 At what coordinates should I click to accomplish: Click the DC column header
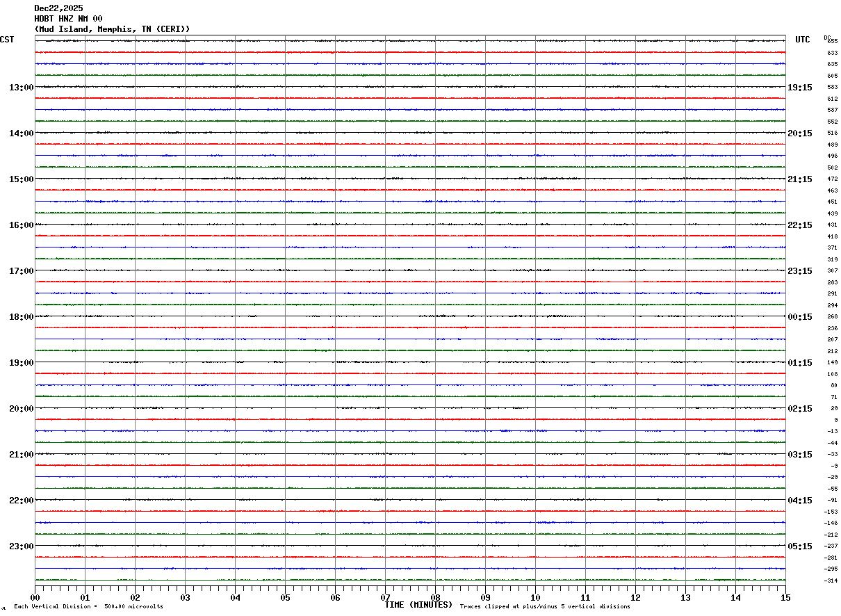click(x=827, y=38)
